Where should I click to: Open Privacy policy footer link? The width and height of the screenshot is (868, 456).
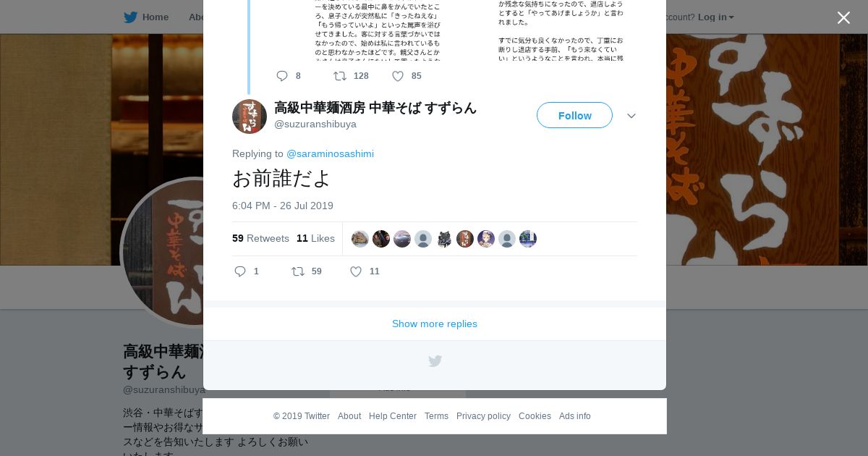(x=483, y=416)
